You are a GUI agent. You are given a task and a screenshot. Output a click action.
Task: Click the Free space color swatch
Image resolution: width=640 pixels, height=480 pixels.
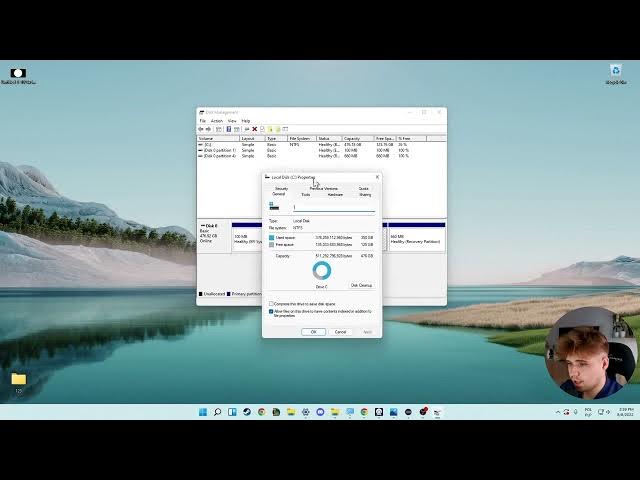pyautogui.click(x=271, y=244)
